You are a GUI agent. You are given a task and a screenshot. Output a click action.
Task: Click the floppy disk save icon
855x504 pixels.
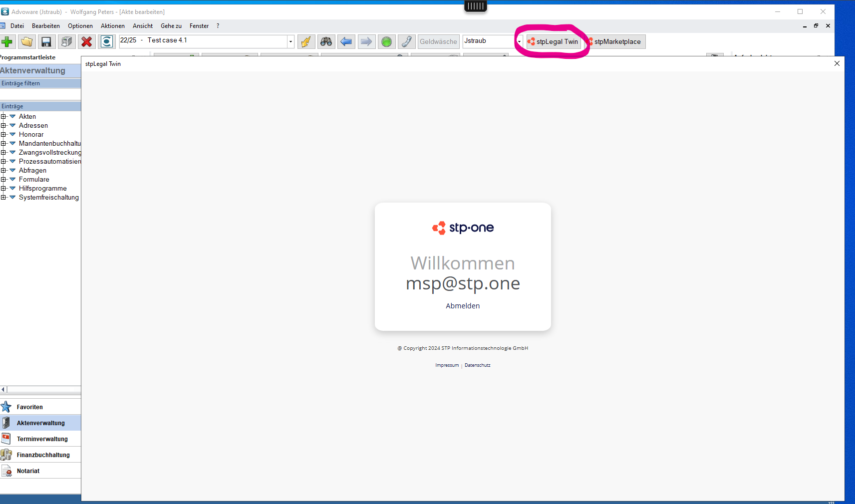point(46,42)
